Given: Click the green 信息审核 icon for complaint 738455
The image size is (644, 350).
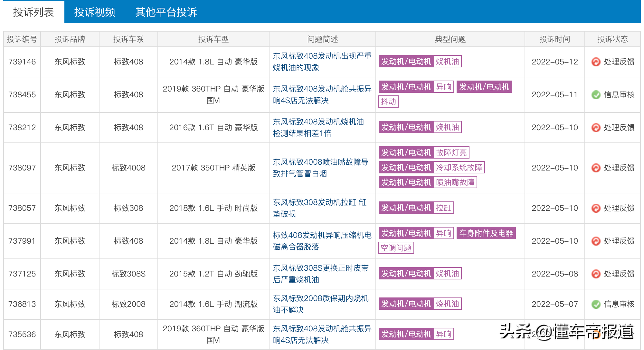Looking at the screenshot, I should coord(596,95).
